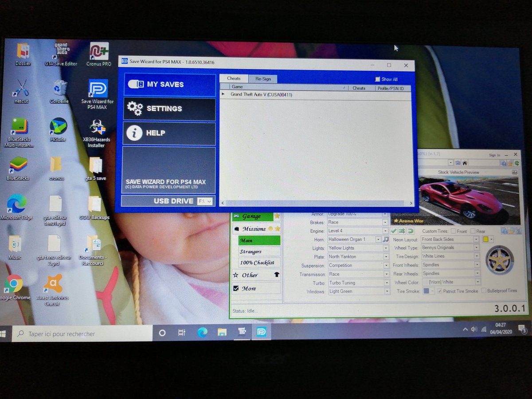Open the BlueStacks Multi-Instance desktop icon
The image size is (532, 399).
19,133
